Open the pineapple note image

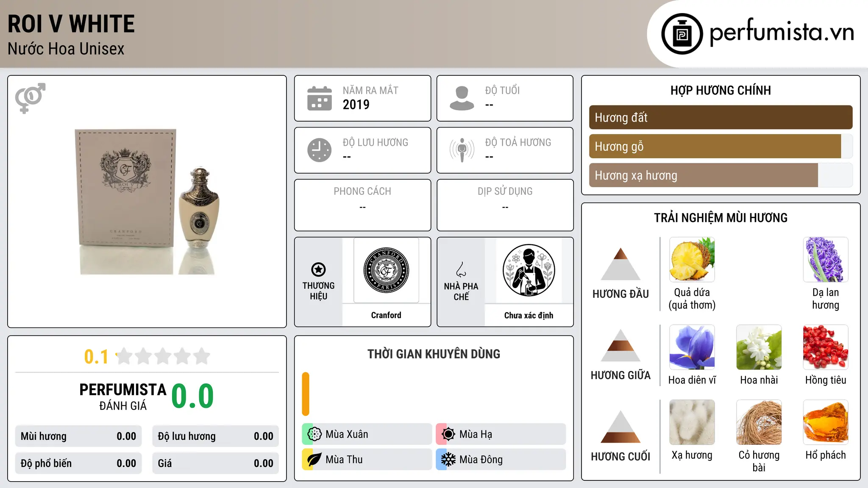coord(692,260)
